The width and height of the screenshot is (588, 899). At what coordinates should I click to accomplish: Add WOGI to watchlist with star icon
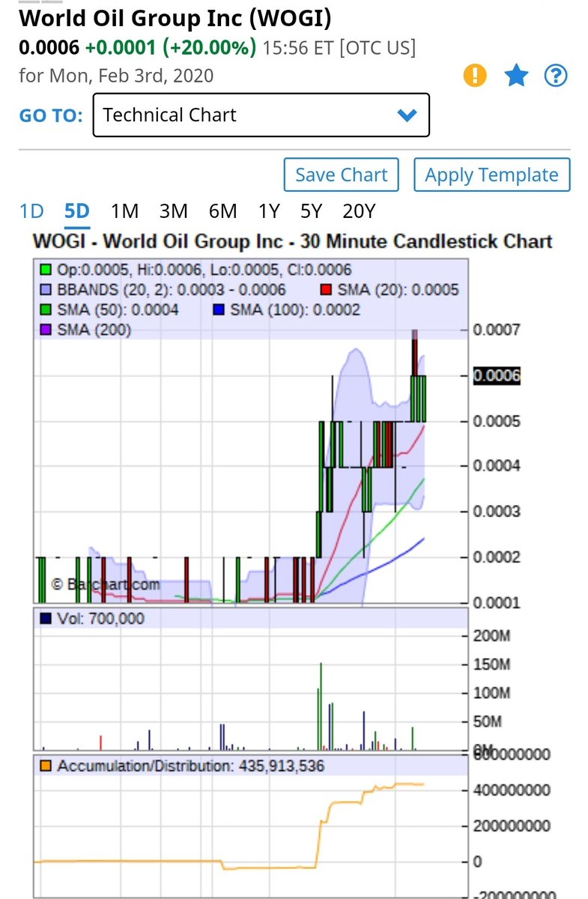pyautogui.click(x=515, y=76)
